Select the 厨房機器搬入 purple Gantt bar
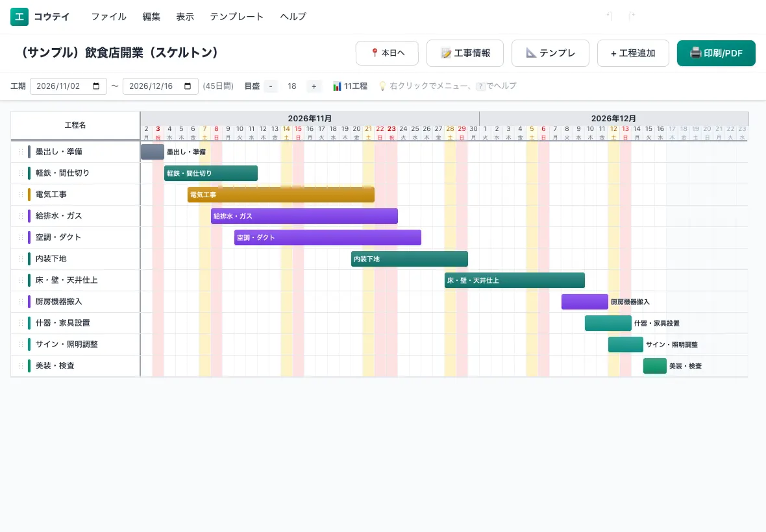Screen dimensions: 766x532 (x=585, y=302)
